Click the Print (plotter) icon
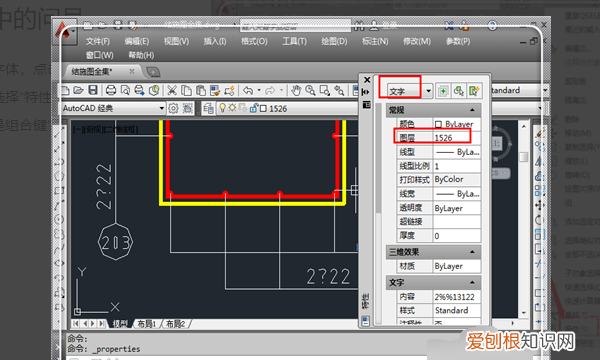This screenshot has width=600, height=360. [111, 91]
